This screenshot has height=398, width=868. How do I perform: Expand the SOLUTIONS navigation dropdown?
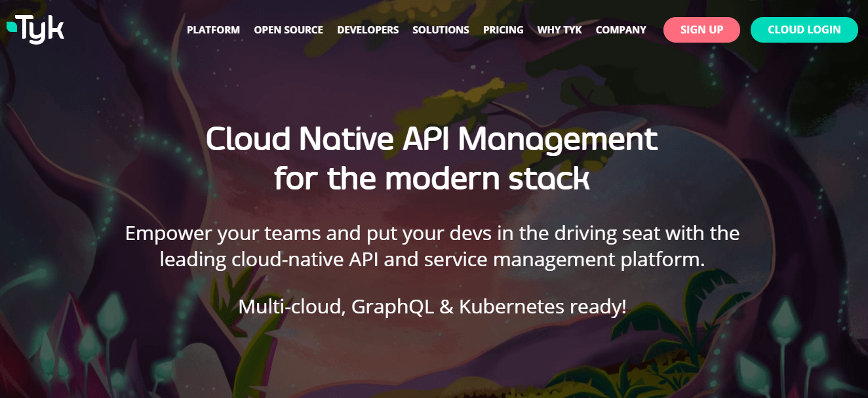click(x=441, y=30)
